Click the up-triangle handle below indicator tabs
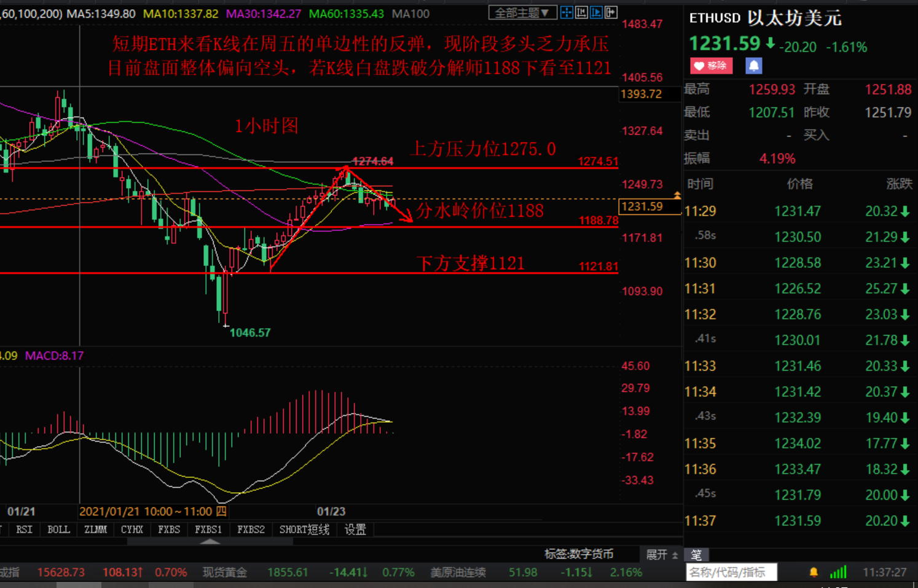 [x=210, y=541]
